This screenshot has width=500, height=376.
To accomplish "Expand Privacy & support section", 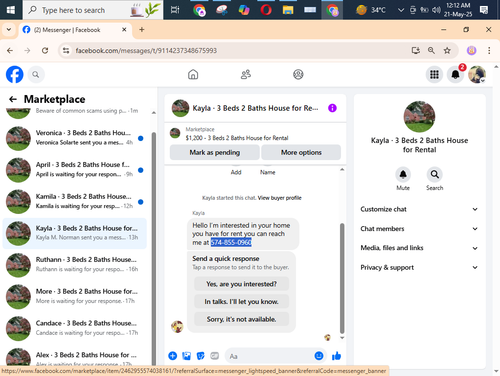I will 419,267.
